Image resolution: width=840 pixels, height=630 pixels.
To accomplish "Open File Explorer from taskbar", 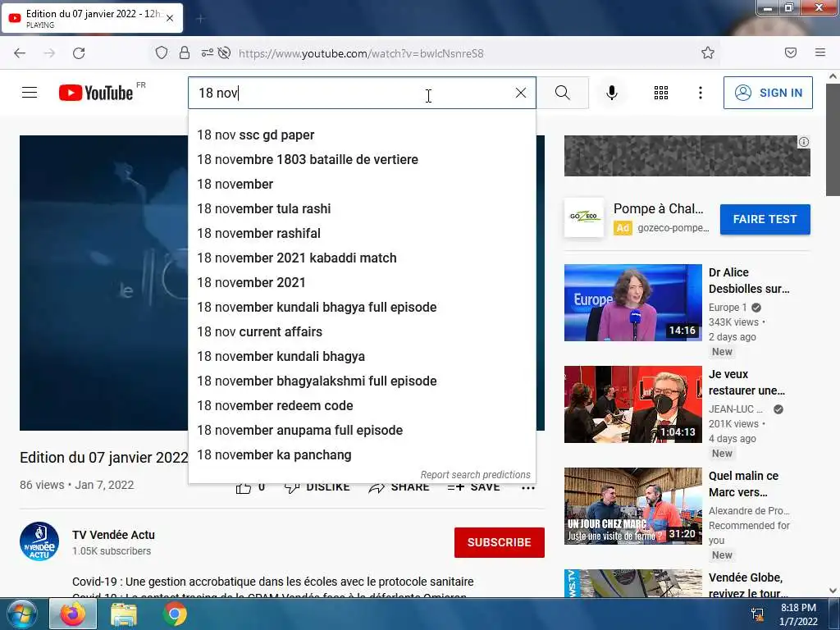I will (x=124, y=614).
